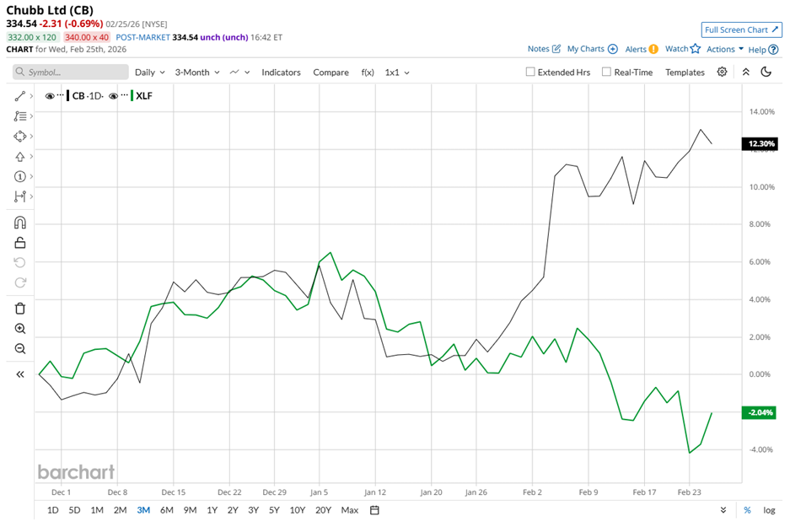Open the Indicators menu

click(281, 73)
